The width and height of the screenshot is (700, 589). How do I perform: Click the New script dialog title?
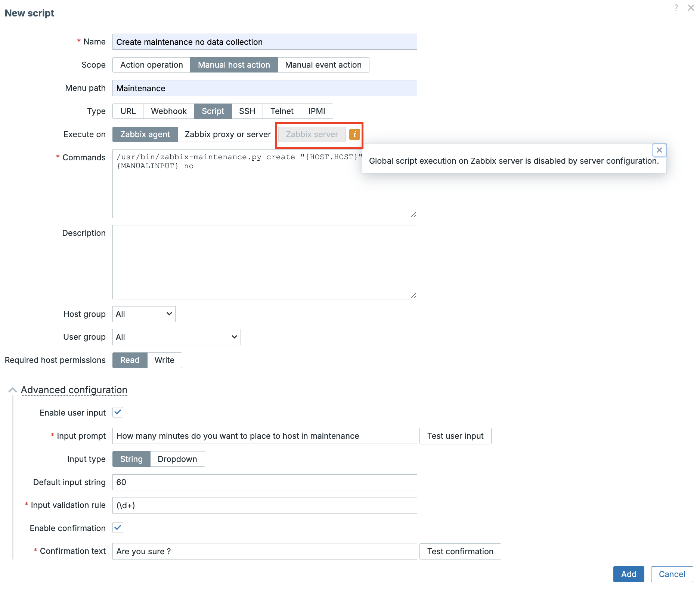pyautogui.click(x=30, y=13)
